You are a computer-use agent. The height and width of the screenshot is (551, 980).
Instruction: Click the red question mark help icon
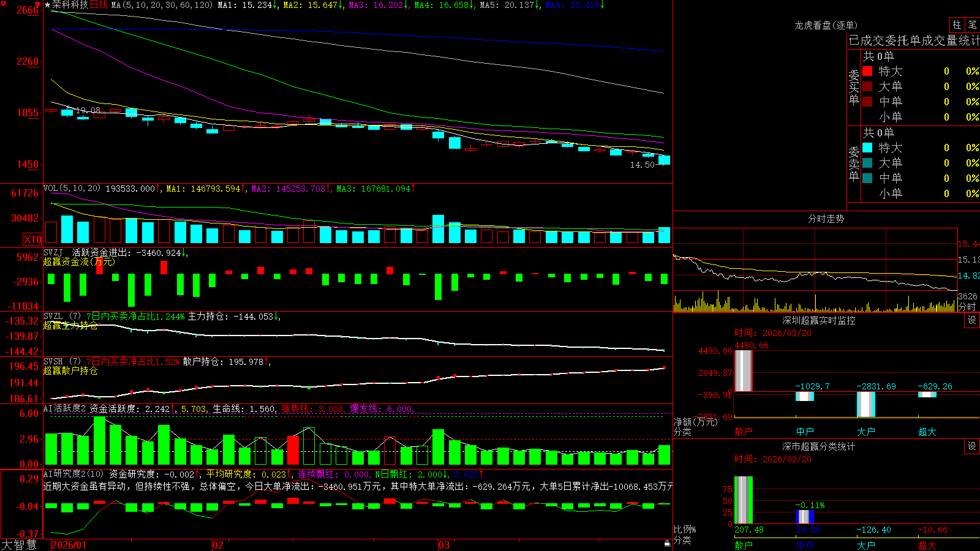[x=37, y=5]
